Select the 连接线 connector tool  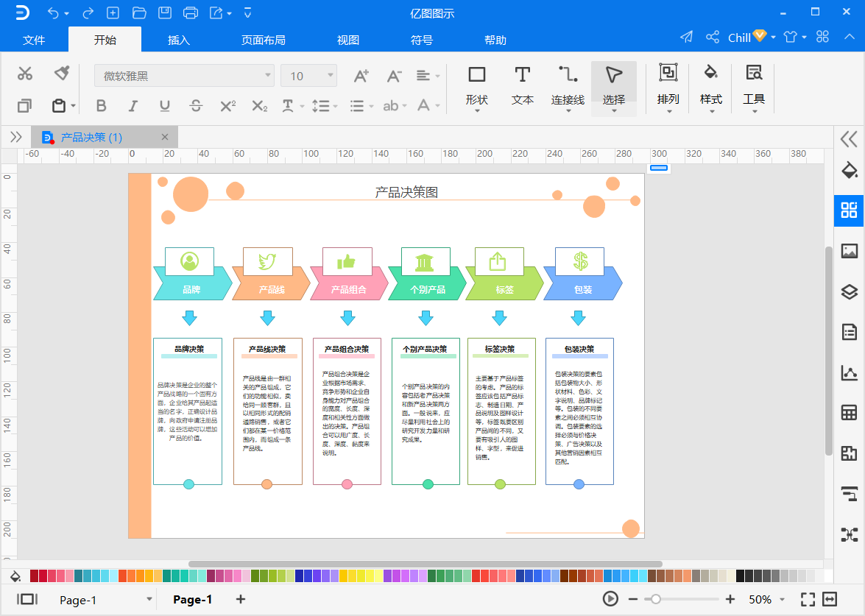coord(568,87)
